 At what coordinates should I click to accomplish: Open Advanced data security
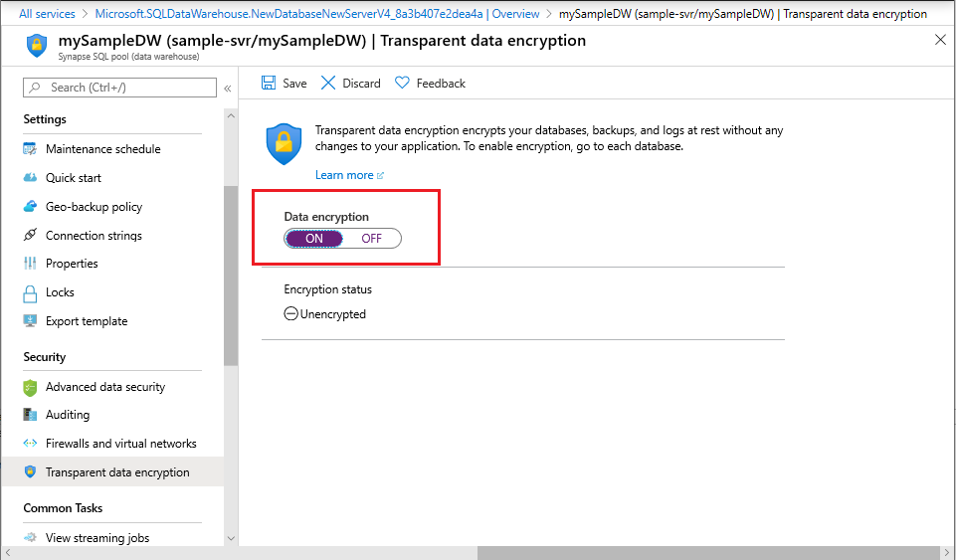[105, 386]
